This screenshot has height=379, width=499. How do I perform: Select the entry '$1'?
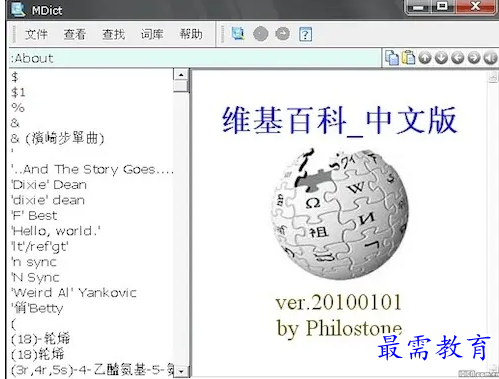18,92
